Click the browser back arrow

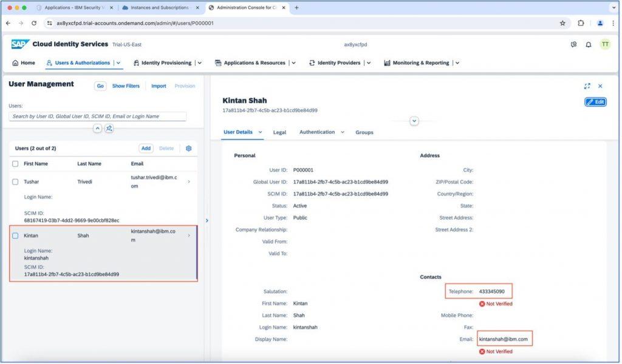9,24
